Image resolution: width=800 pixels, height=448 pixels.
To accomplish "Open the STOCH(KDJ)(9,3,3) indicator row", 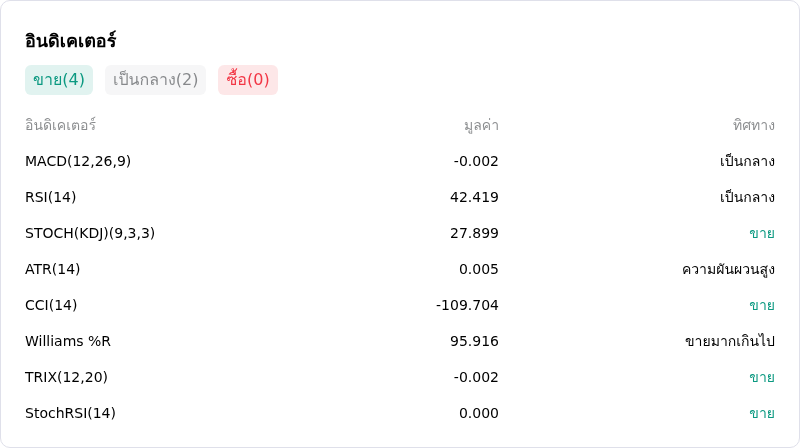I will 399,233.
